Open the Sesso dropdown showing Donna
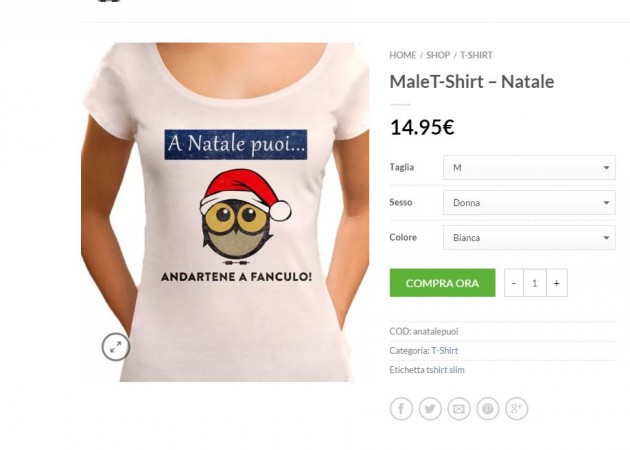630x450 pixels. [529, 202]
